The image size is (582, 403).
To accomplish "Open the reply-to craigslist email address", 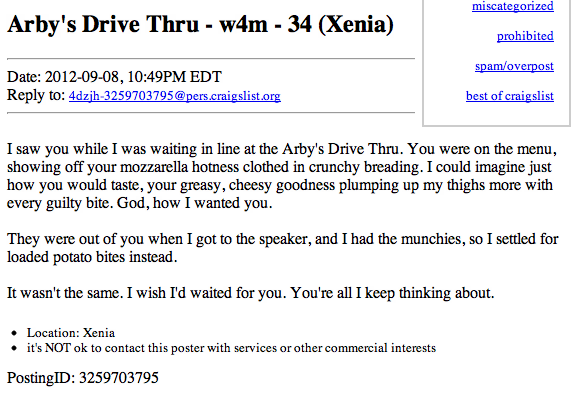I will coord(174,96).
